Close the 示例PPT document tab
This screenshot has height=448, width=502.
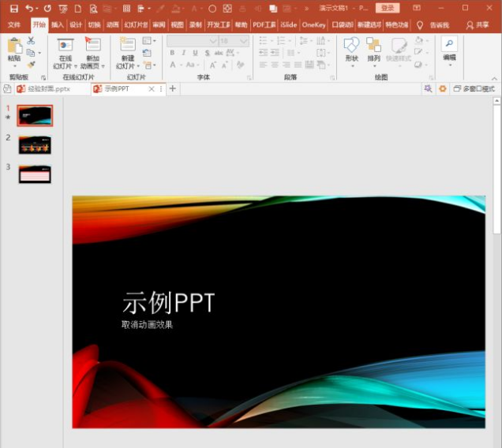pyautogui.click(x=152, y=89)
